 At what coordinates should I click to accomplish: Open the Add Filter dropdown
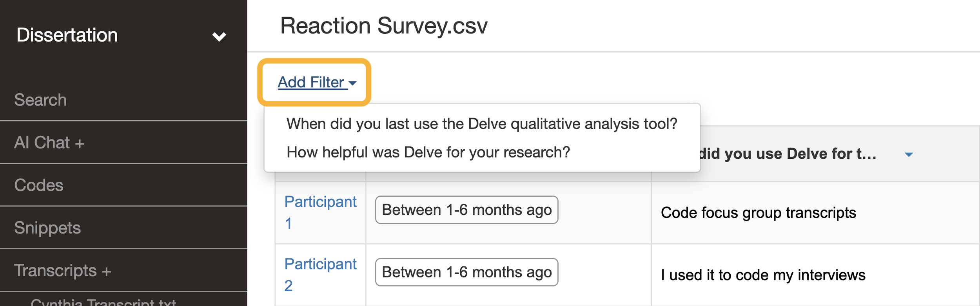click(x=311, y=82)
